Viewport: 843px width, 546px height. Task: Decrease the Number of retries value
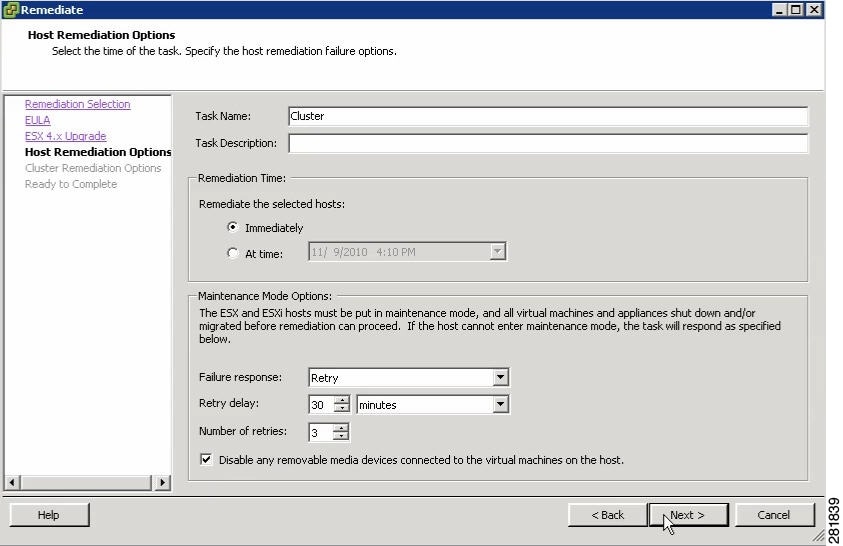(340, 436)
